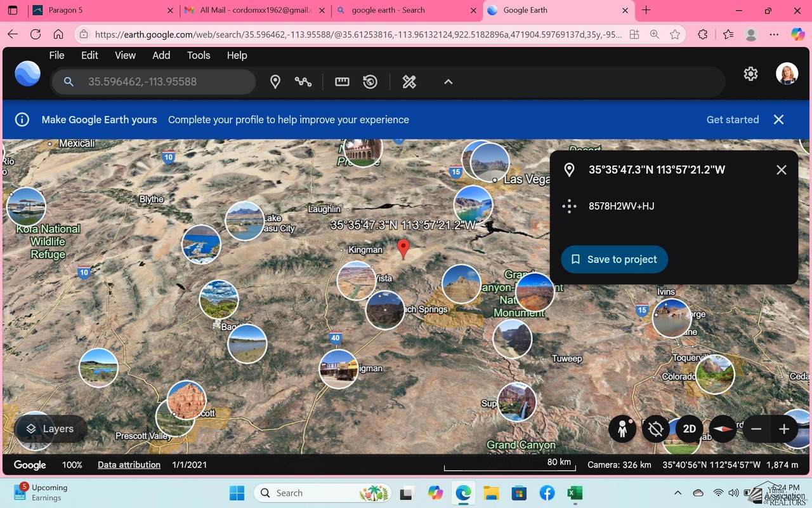
Task: Collapse the toolbar with the up chevron
Action: tap(448, 82)
